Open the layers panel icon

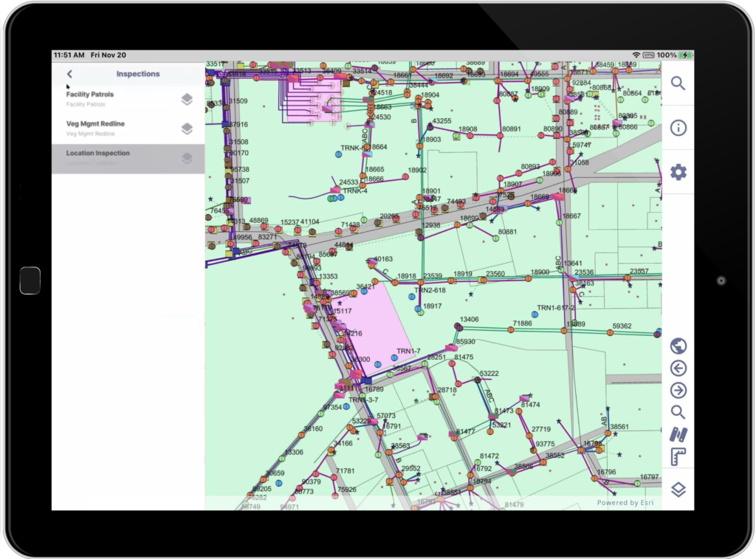coord(678,487)
